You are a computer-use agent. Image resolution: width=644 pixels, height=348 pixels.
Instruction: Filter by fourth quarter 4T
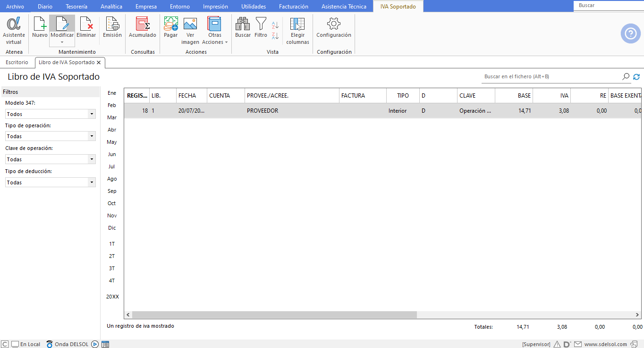[x=112, y=281]
